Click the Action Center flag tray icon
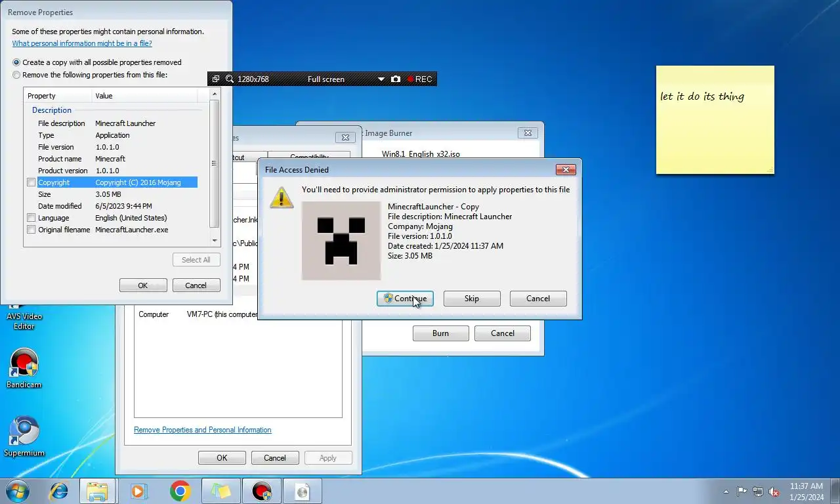The height and width of the screenshot is (504, 840). pyautogui.click(x=742, y=492)
